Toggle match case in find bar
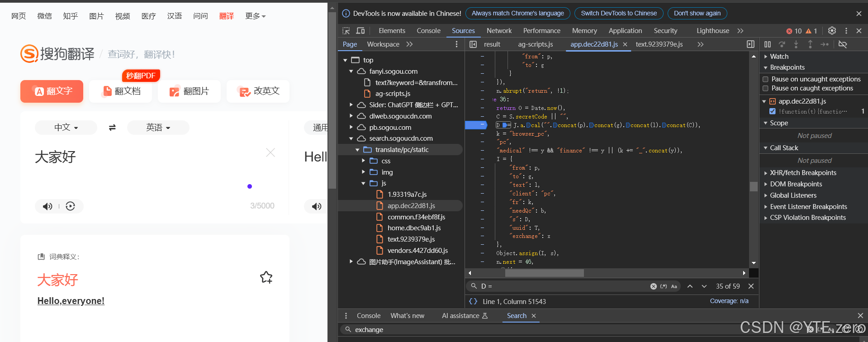Screen dimensions: 868x342 [x=674, y=286]
